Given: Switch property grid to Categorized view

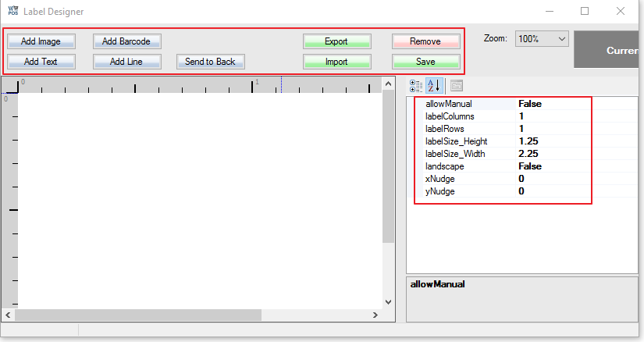Looking at the screenshot, I should click(x=415, y=86).
